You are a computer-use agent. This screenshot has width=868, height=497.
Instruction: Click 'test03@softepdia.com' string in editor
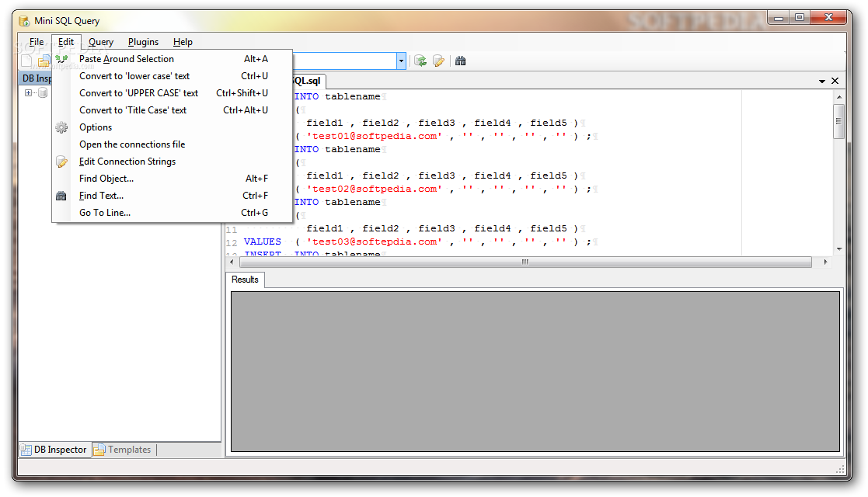pyautogui.click(x=375, y=242)
